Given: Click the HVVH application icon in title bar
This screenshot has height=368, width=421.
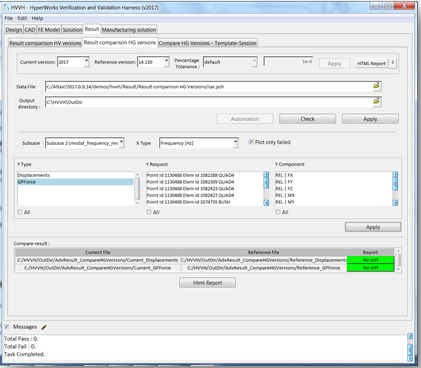Looking at the screenshot, I should point(6,7).
